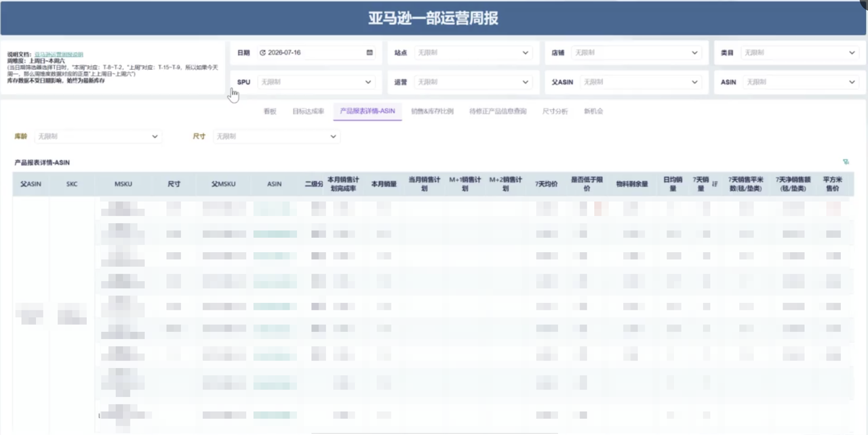This screenshot has height=435, width=868.
Task: Click the clock icon before 2026-07-16
Action: point(262,52)
